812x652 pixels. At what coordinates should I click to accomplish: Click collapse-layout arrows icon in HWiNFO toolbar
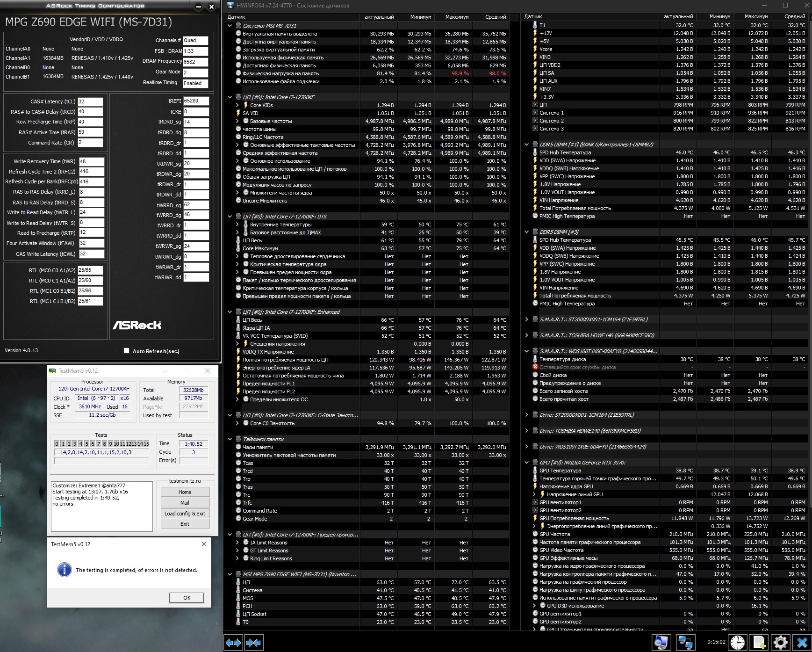click(x=253, y=643)
